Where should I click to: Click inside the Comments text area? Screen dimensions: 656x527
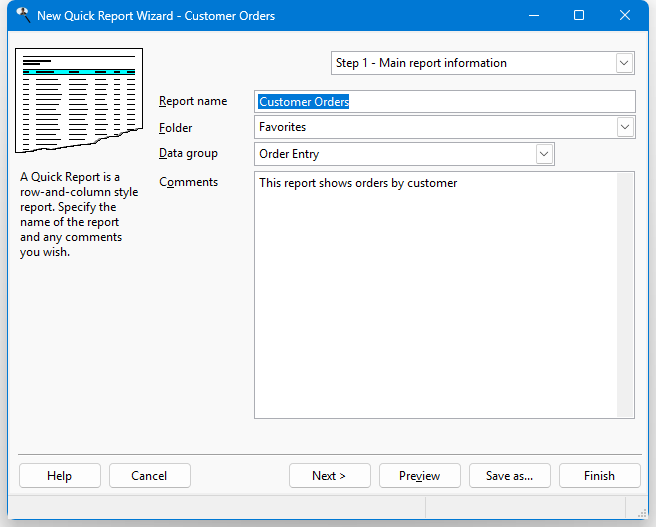[440, 300]
